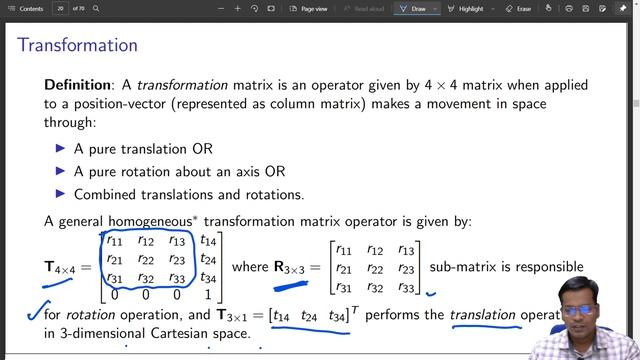Click the Read aloud button
Screen dimensions: 640x360
click(x=364, y=9)
